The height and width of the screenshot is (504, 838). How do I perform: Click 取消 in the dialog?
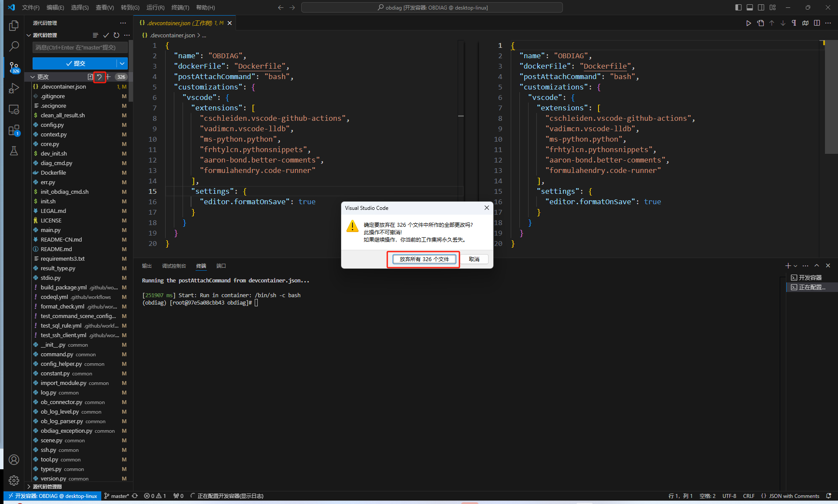point(474,259)
